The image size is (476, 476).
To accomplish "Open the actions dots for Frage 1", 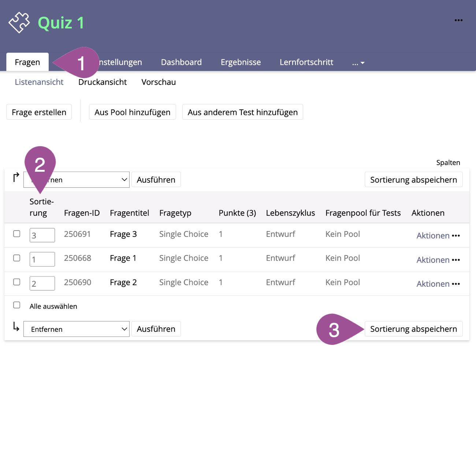I will point(456,260).
